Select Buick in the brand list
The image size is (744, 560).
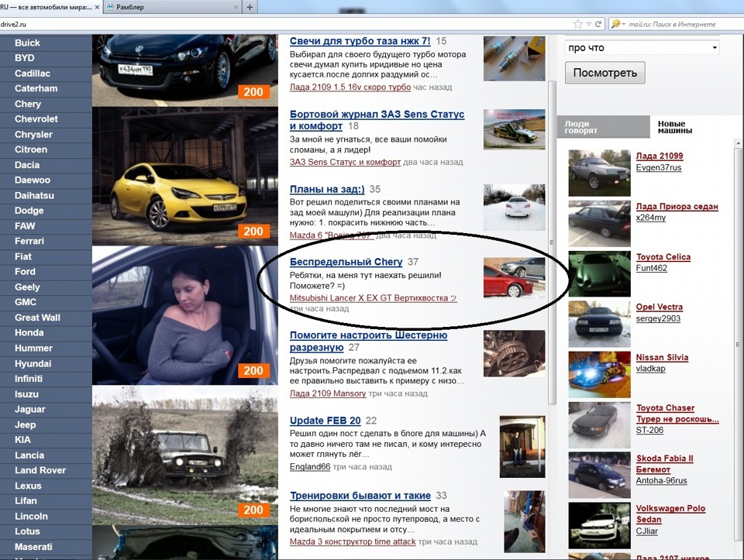click(28, 43)
